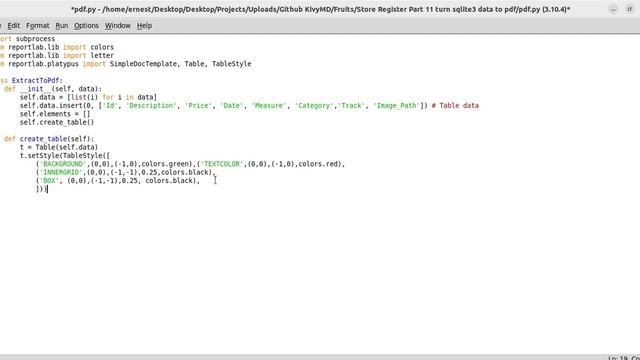Viewport: 640px width, 360px height.
Task: Click the 'TEXTCOLOR' string
Action: 222,164
